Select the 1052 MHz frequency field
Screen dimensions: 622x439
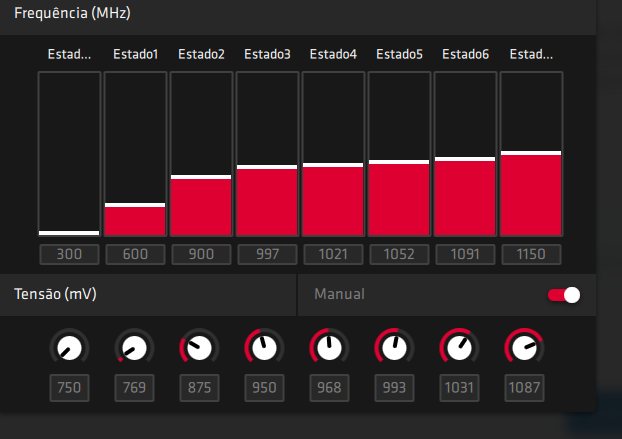(399, 254)
